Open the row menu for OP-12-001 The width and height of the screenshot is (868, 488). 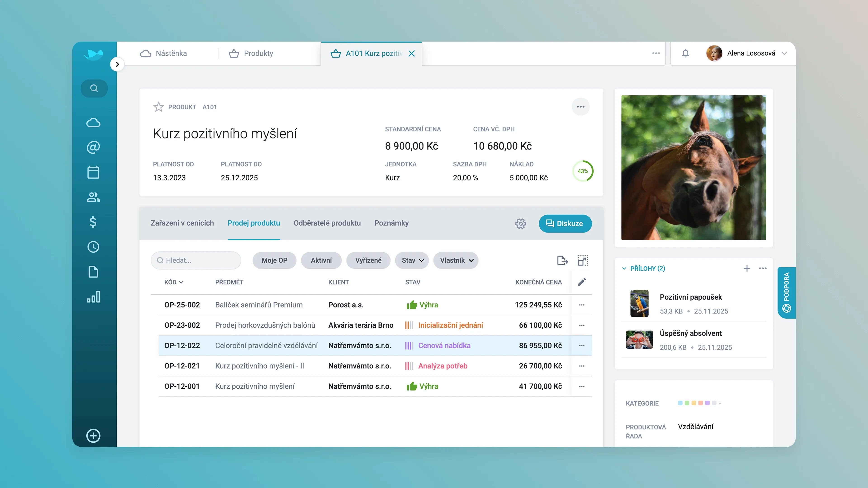tap(582, 386)
